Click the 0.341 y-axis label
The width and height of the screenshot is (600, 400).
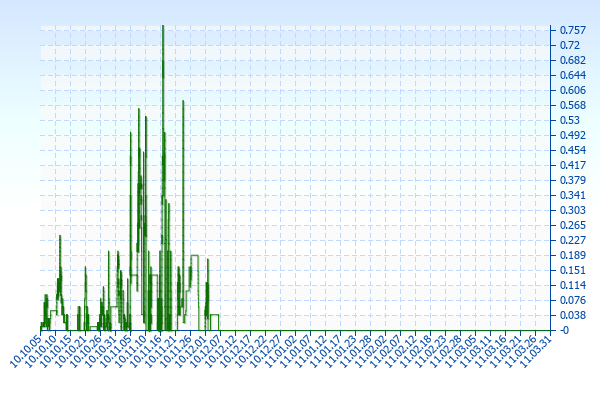tap(572, 195)
